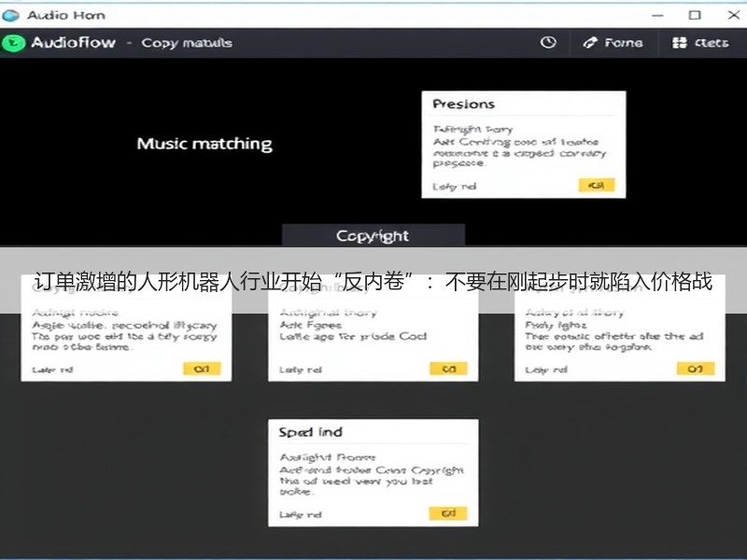
Task: Click the Music matching heading
Action: click(204, 144)
